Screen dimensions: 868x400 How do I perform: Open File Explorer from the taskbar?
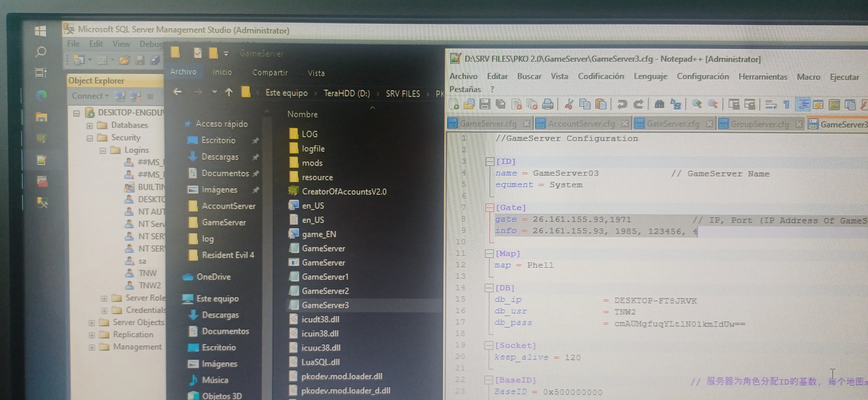(41, 117)
